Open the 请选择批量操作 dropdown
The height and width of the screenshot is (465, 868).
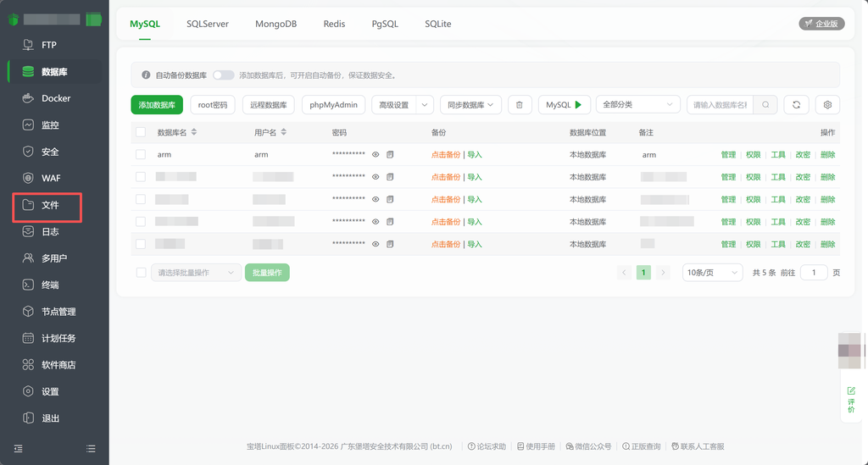196,273
